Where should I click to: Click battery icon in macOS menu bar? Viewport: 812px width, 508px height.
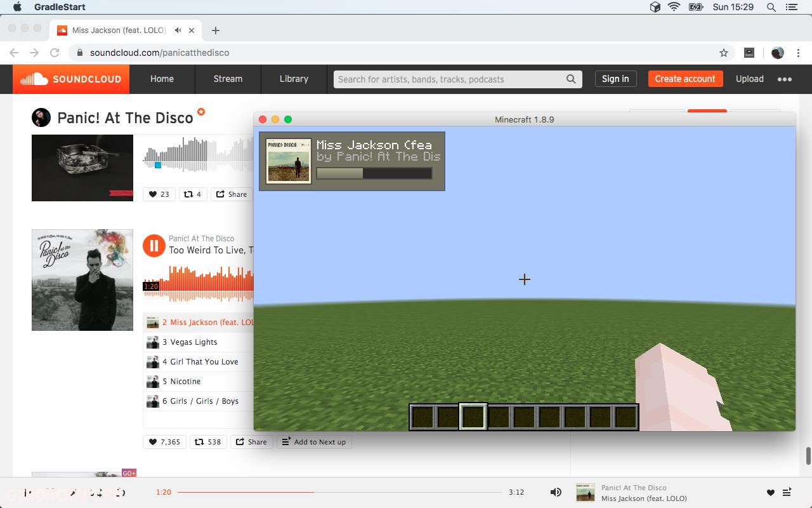(695, 7)
